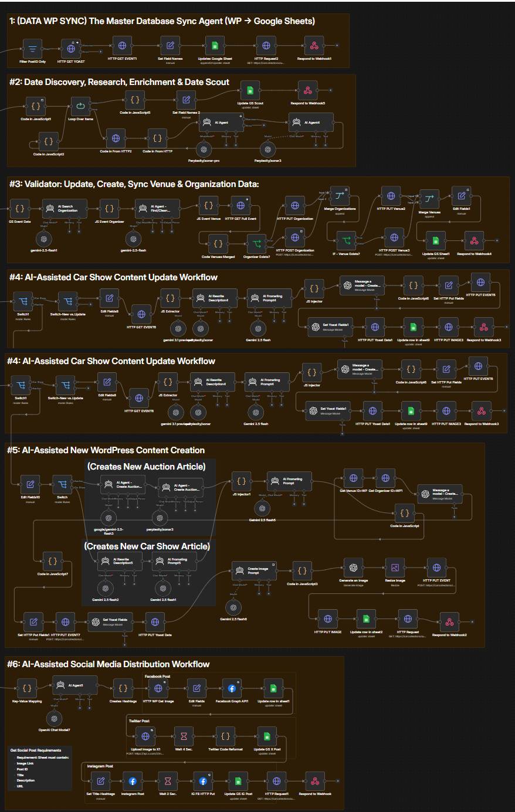The image size is (515, 812).
Task: Select the Respond to Webhook1 node
Action: coord(314,45)
